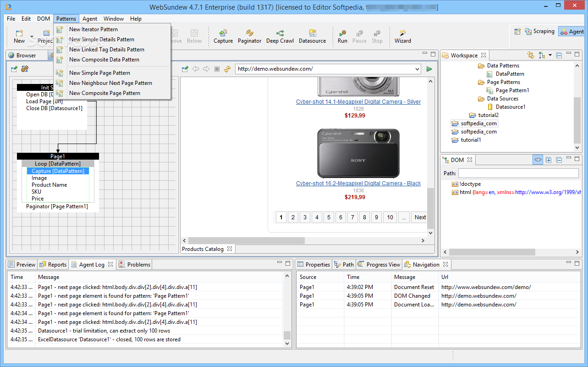Screen dimensions: 588x367
Task: Switch to the Scraping perspective
Action: (x=539, y=32)
